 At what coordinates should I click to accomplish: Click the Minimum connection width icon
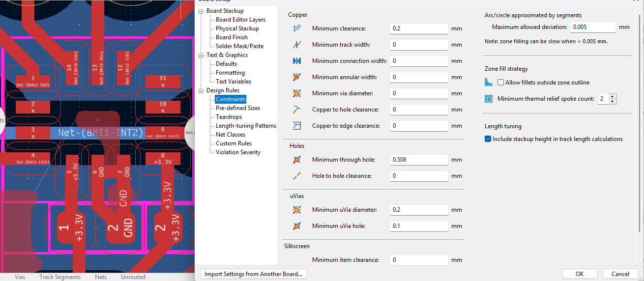[x=296, y=61]
